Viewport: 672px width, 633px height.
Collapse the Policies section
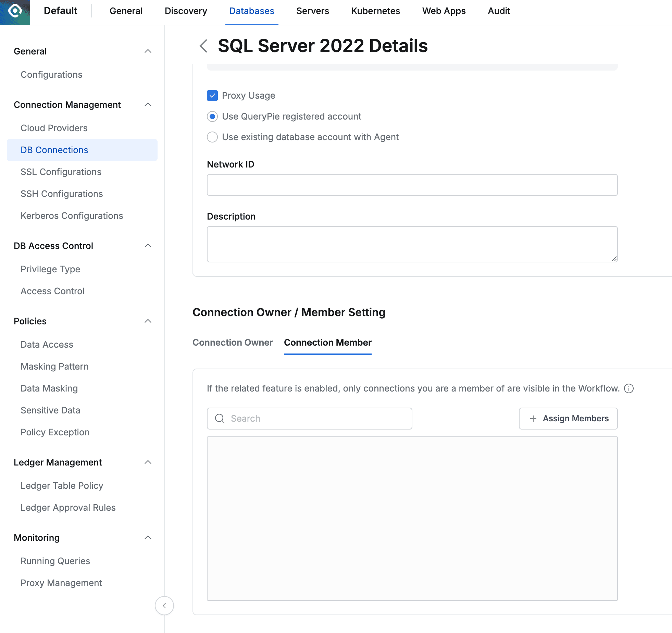pos(148,321)
